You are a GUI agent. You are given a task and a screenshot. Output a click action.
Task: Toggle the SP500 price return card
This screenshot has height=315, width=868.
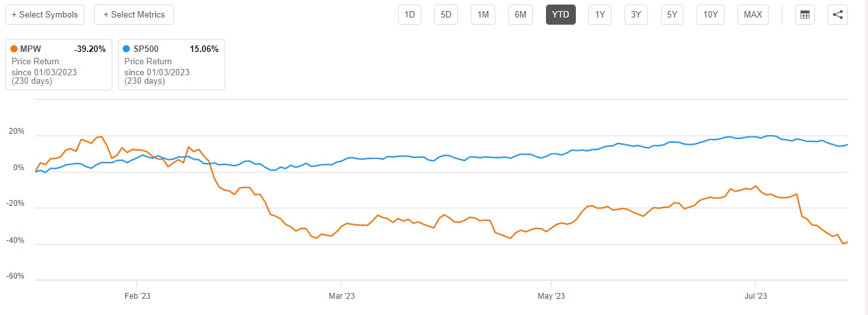171,64
